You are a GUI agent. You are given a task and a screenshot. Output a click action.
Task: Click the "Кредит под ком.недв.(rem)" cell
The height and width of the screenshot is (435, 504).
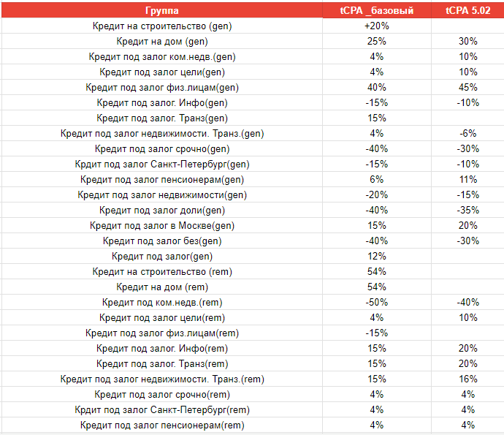coord(162,303)
